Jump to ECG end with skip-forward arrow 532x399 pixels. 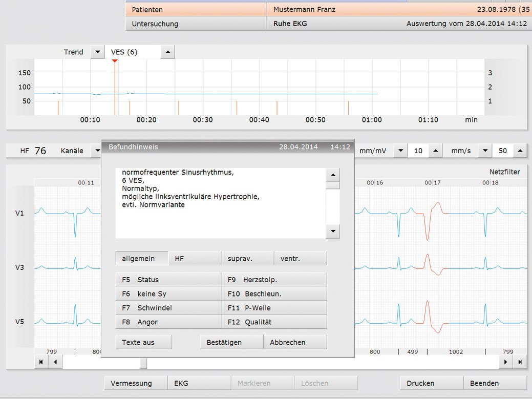pyautogui.click(x=520, y=362)
